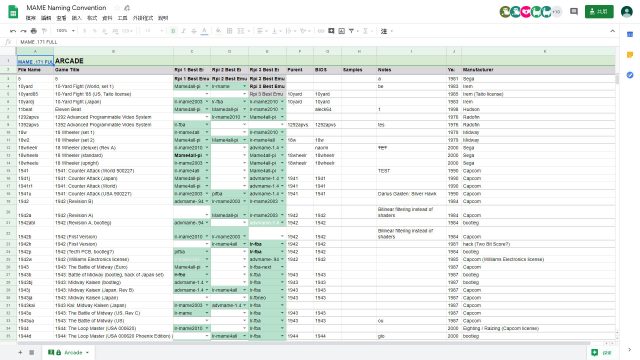The image size is (640, 360).
Task: Click the insert chart icon in toolbar
Action: 342,31
